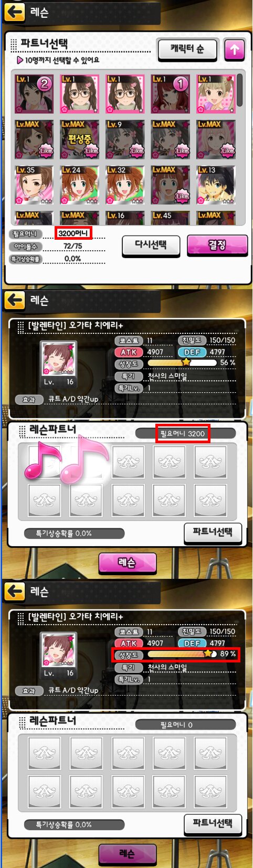
Task: Click the character list vertical scrollbar
Action: tap(239, 89)
